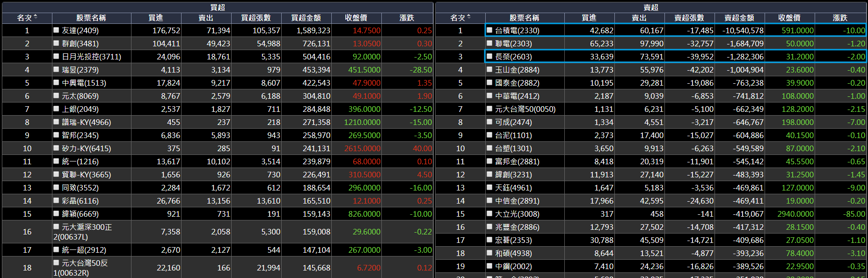Open stock 緯穎(6669)

(80, 214)
